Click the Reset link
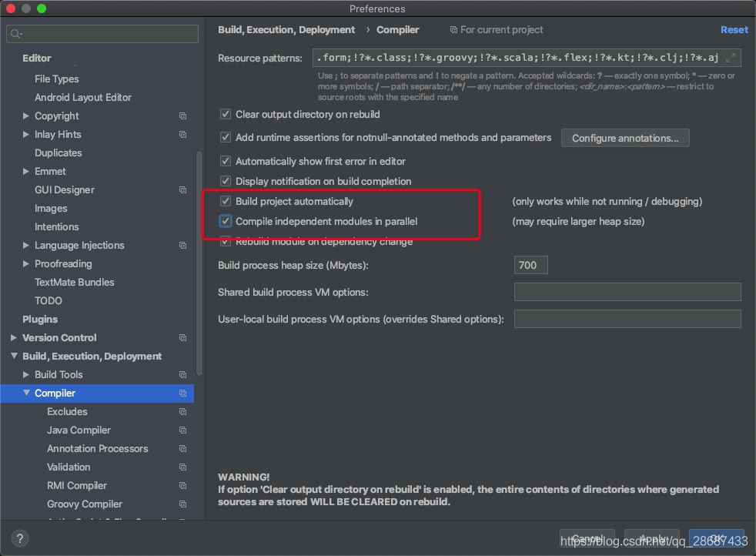This screenshot has height=556, width=756. point(734,30)
